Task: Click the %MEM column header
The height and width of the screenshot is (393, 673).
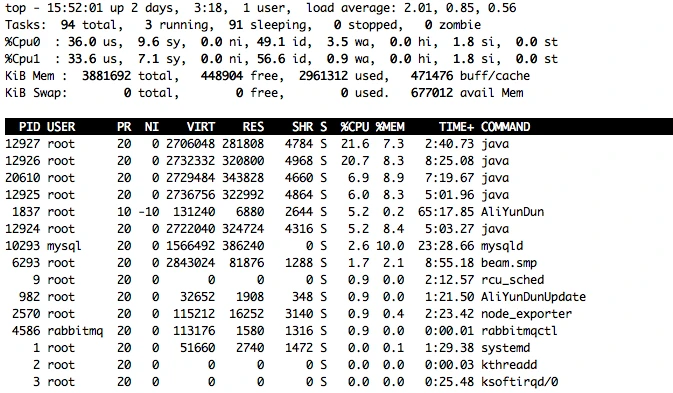Action: tap(390, 127)
